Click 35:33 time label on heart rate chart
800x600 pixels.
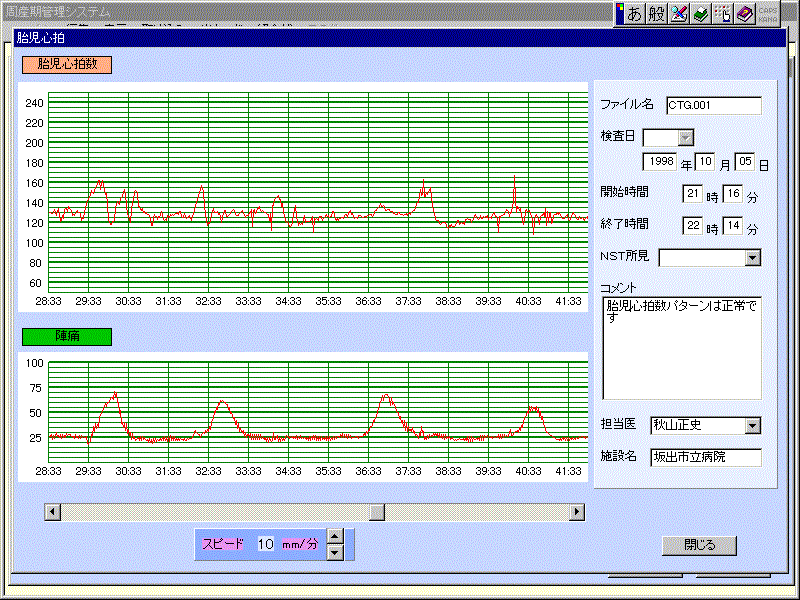coord(328,302)
